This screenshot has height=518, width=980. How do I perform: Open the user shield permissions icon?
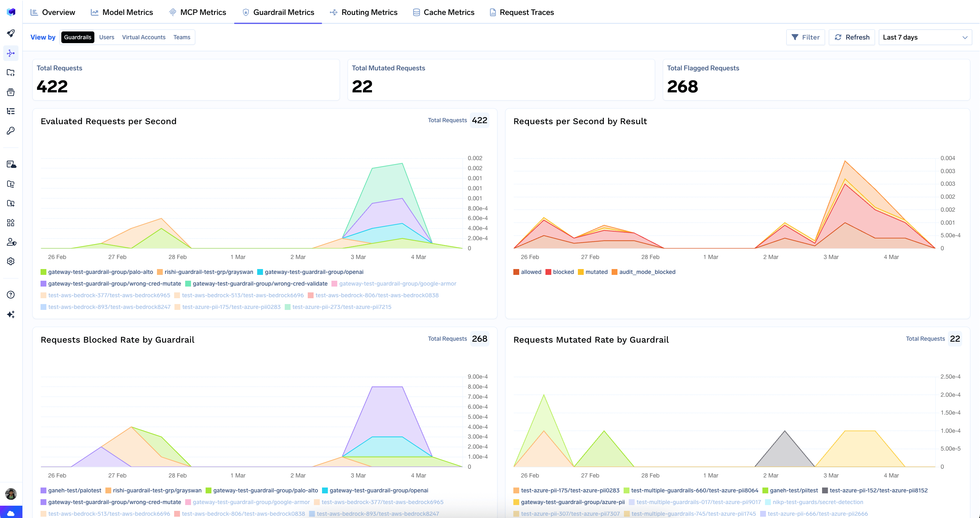pos(11,242)
